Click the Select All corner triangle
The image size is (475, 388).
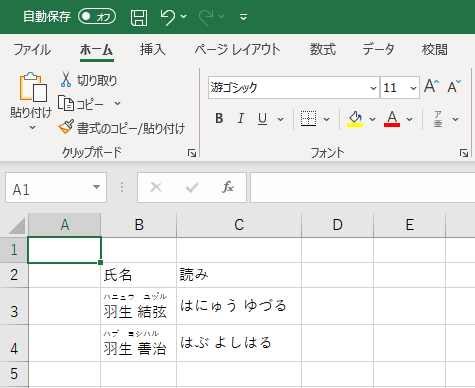pos(17,226)
